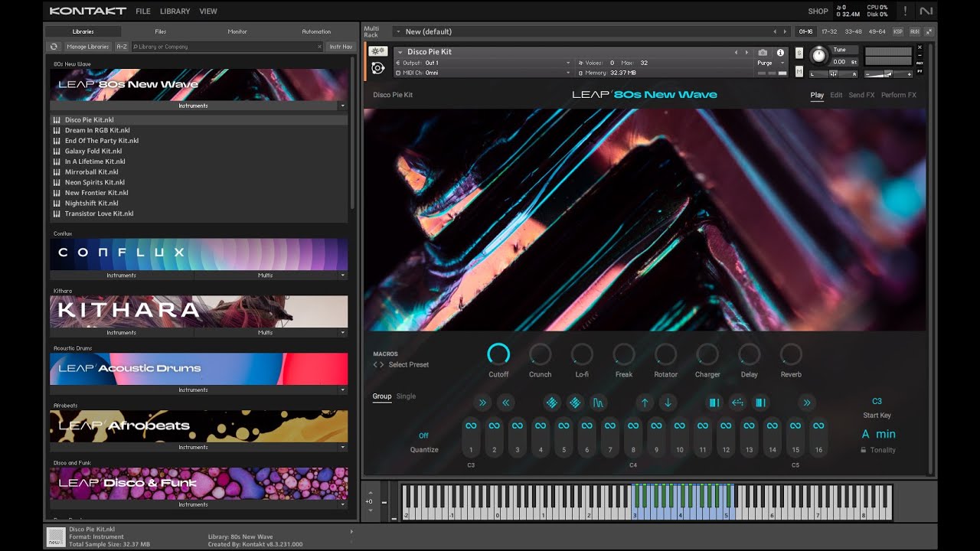Click the dotted left arrow icon
This screenshot has width=980, height=551.
pyautogui.click(x=737, y=403)
